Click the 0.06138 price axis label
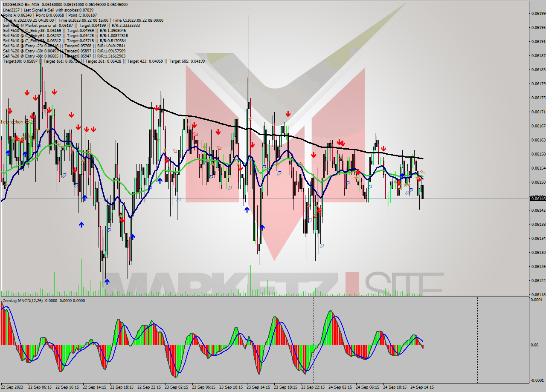546x392 pixels. [538, 224]
